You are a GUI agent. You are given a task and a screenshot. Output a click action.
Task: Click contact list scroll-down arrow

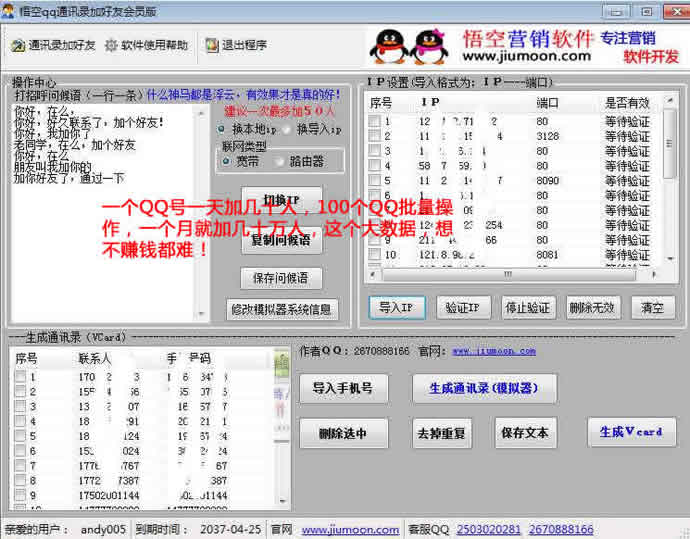pyautogui.click(x=283, y=501)
